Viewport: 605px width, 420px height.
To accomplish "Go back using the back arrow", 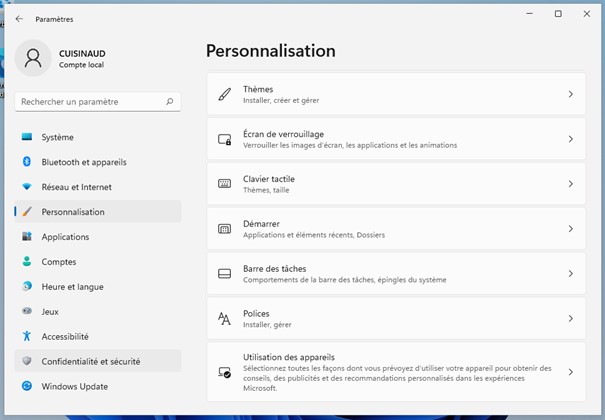I will [19, 18].
